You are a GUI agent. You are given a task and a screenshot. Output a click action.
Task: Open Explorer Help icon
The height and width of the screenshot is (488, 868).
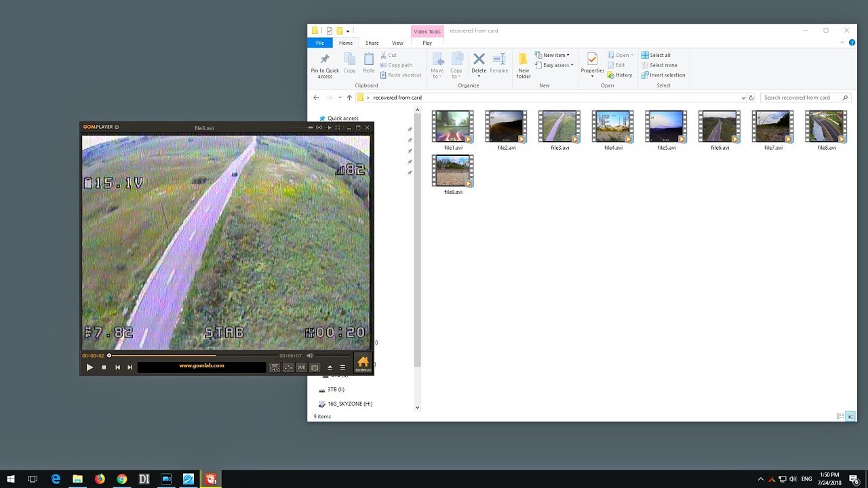click(852, 43)
